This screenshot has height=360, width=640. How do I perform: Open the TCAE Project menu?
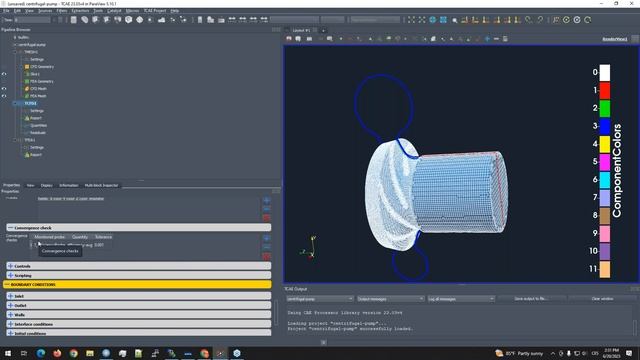click(x=155, y=11)
